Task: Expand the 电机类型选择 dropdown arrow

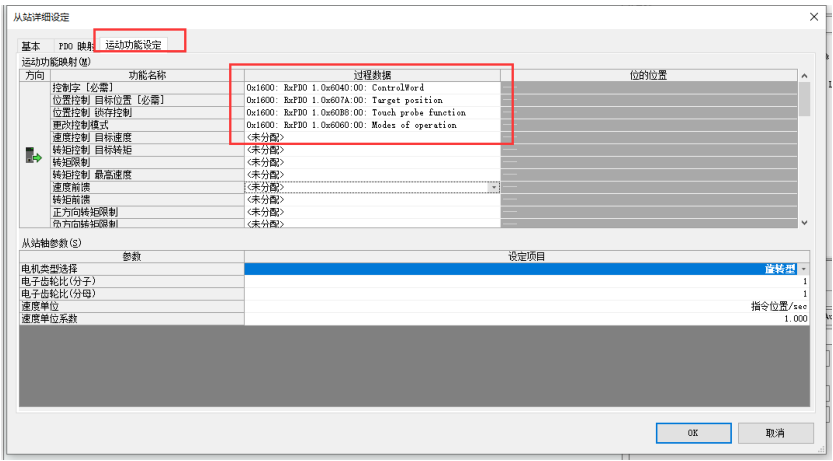Action: pos(805,269)
